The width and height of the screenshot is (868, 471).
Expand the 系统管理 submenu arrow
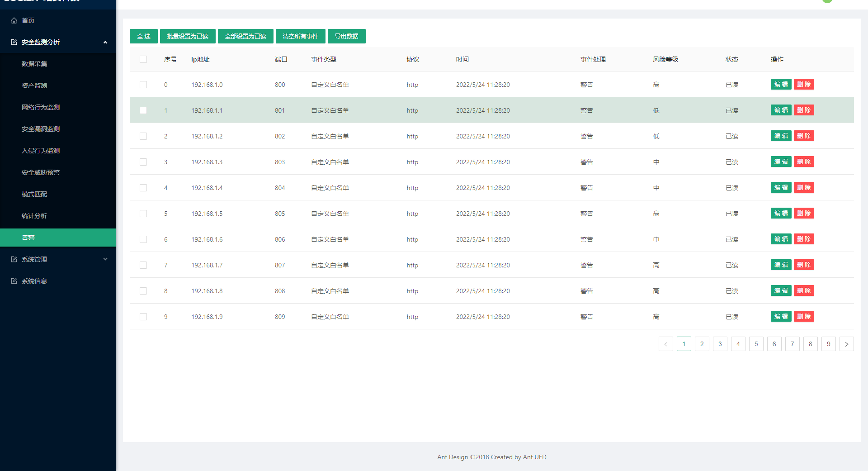pyautogui.click(x=105, y=259)
